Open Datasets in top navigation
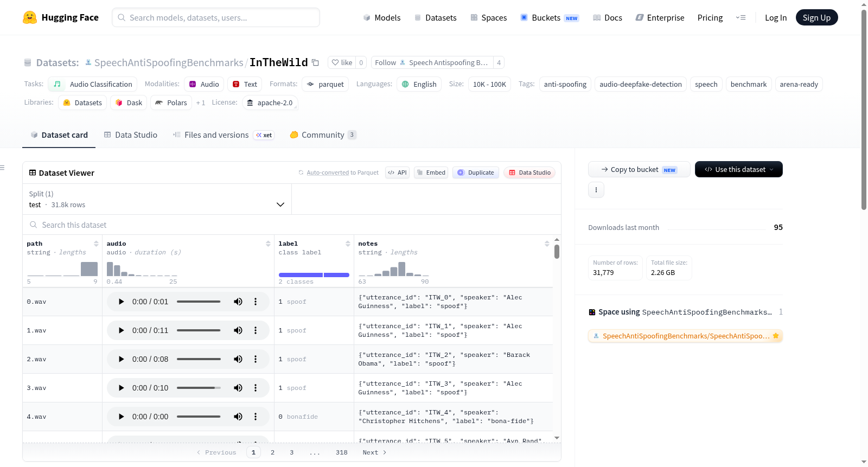Image resolution: width=868 pixels, height=467 pixels. coord(435,18)
